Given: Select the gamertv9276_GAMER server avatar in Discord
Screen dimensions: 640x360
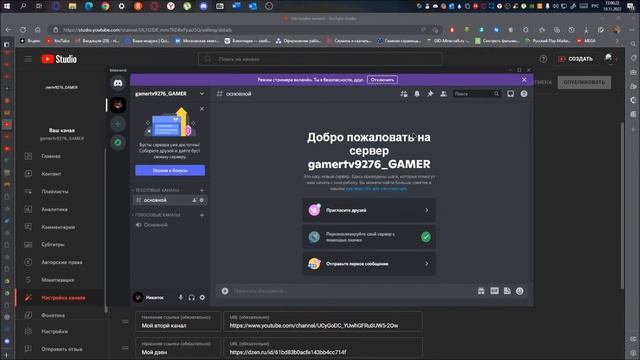Looking at the screenshot, I should 118,105.
